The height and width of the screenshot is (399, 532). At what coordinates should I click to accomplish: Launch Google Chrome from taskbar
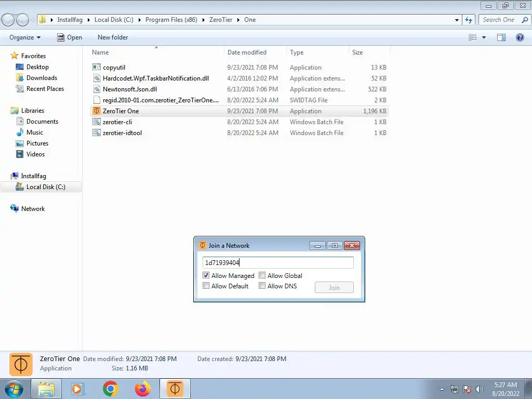[x=110, y=389]
